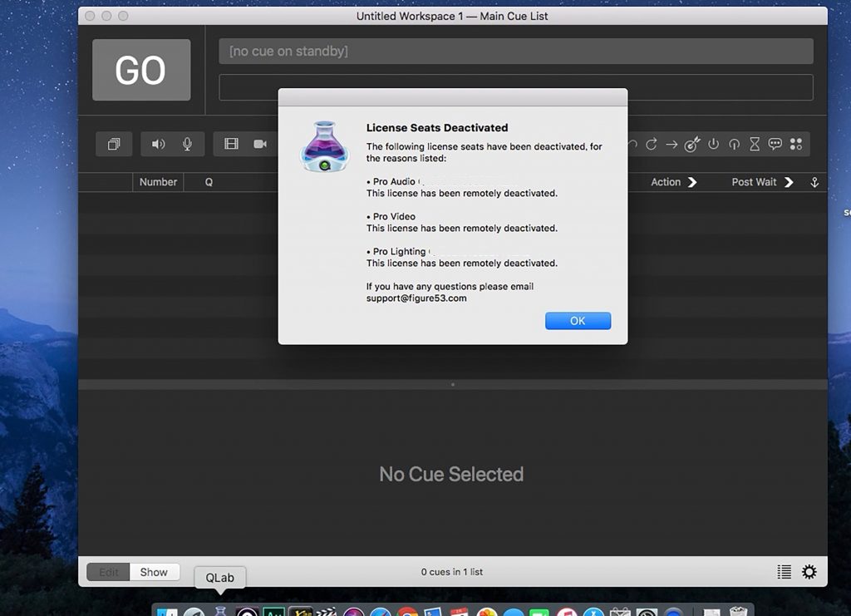Open the lists and carts sidebar icon

click(x=785, y=571)
